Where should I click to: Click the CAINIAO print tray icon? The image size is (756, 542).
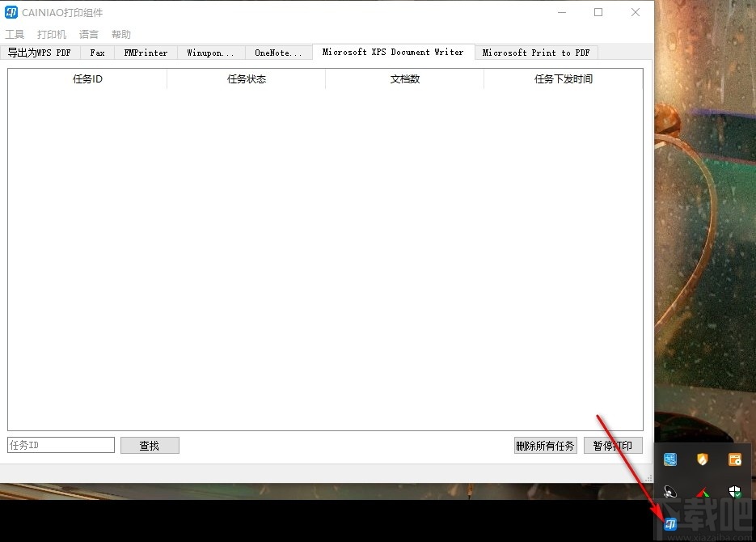pos(670,523)
